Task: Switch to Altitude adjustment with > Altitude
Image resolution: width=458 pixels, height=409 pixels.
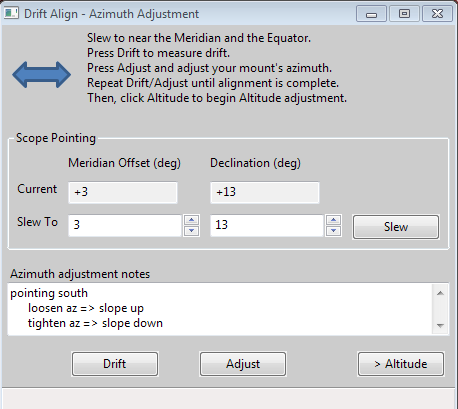Action: click(x=401, y=364)
